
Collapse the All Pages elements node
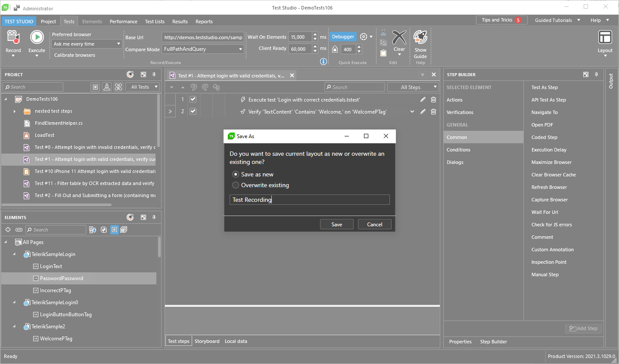click(6, 242)
